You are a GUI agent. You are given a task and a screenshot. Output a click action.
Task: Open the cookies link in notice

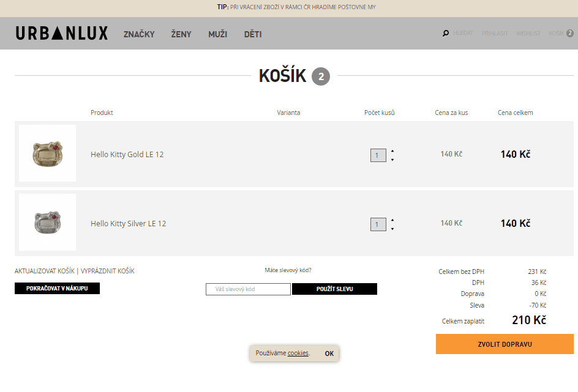pos(298,353)
